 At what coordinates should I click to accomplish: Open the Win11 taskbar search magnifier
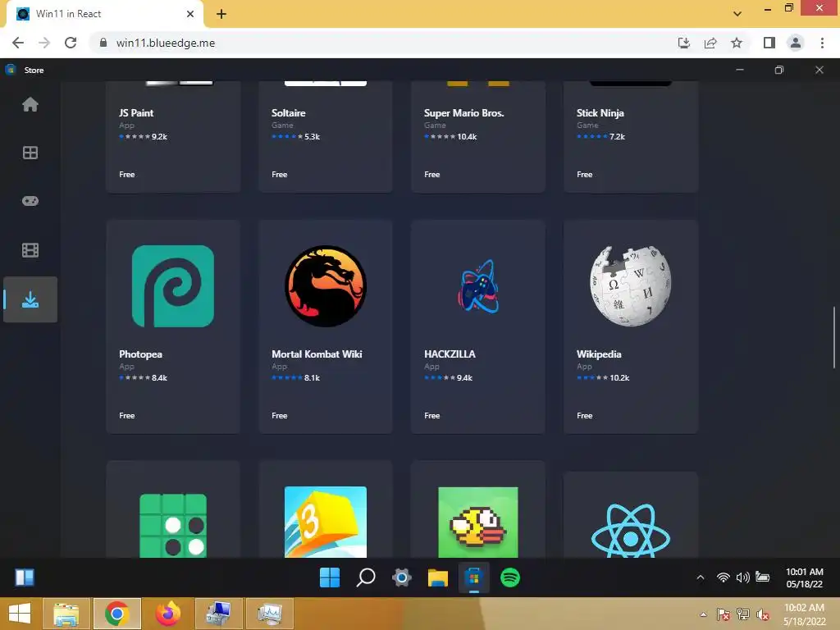(x=366, y=577)
